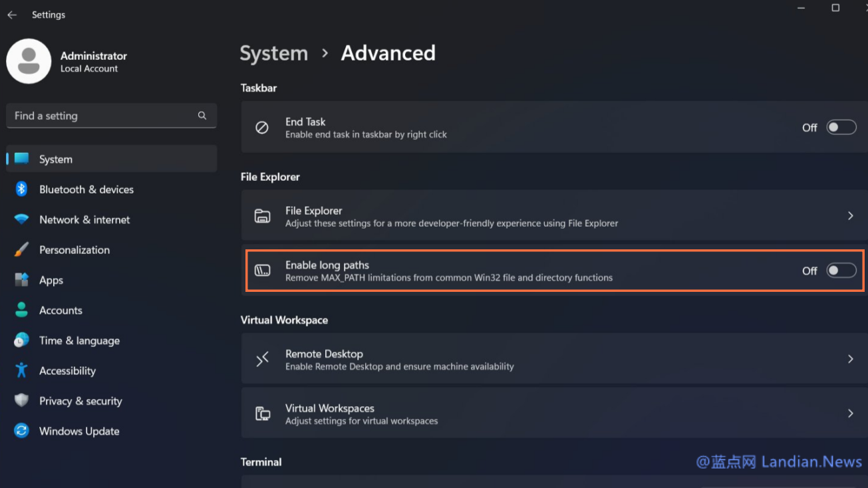Open Virtual Workspaces using its chevron

pyautogui.click(x=850, y=414)
